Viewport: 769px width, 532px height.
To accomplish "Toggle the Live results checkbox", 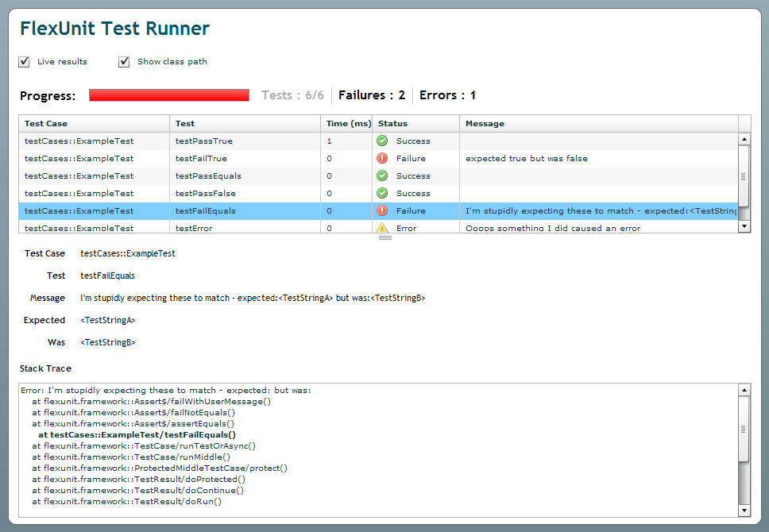I will 25,62.
